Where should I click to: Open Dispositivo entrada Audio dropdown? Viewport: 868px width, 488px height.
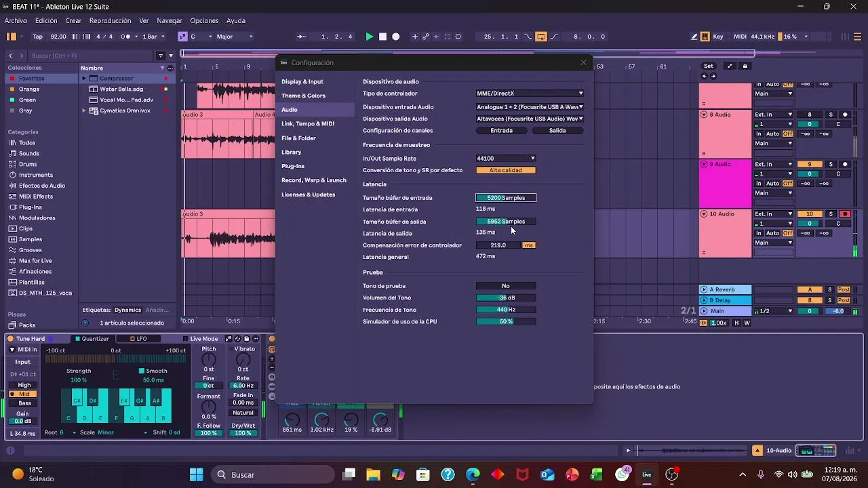(530, 107)
